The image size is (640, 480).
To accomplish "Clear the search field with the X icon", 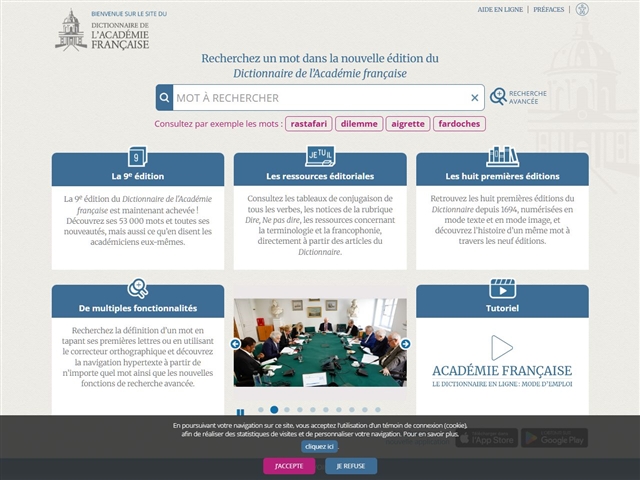I will pyautogui.click(x=474, y=98).
